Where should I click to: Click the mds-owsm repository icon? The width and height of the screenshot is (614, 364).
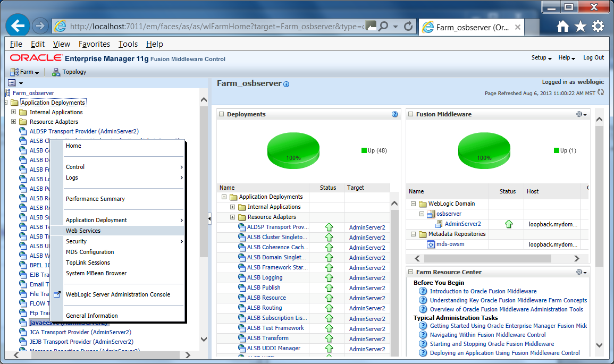pyautogui.click(x=431, y=244)
